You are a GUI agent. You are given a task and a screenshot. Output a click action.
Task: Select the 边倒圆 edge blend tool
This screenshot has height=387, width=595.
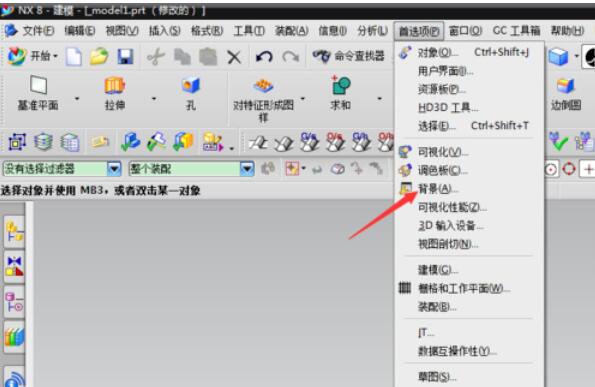(x=566, y=94)
